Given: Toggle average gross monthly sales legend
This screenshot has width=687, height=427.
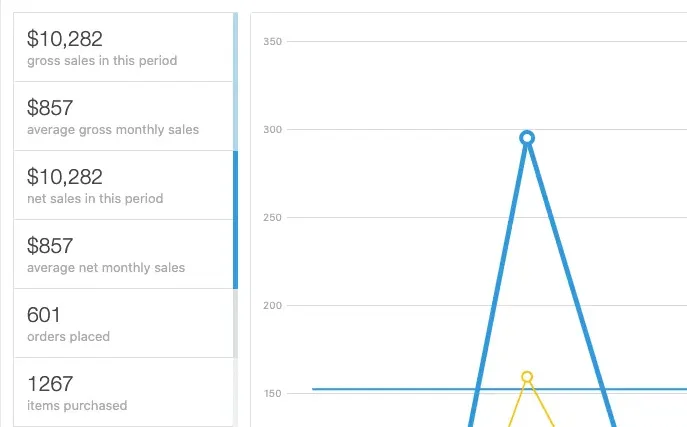Looking at the screenshot, I should pyautogui.click(x=124, y=116).
